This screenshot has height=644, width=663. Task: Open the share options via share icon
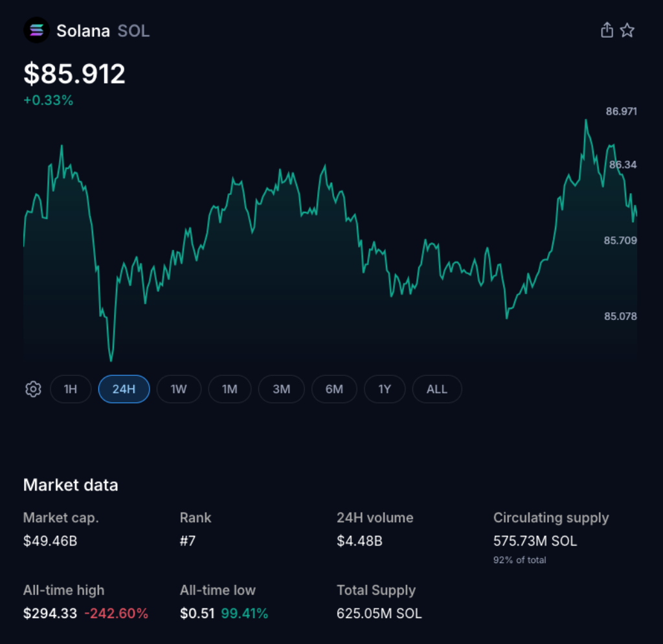(x=606, y=30)
